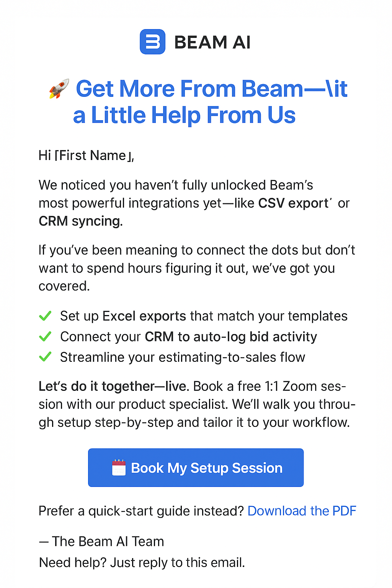Screen dimensions: 392x588
Task: Click the bold 'CRM syncing' text
Action: tap(81, 221)
